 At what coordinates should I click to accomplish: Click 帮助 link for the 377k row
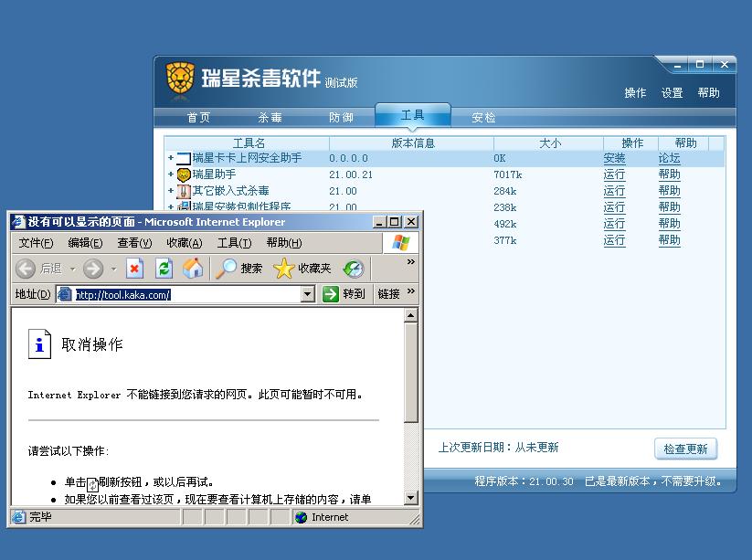pyautogui.click(x=670, y=240)
